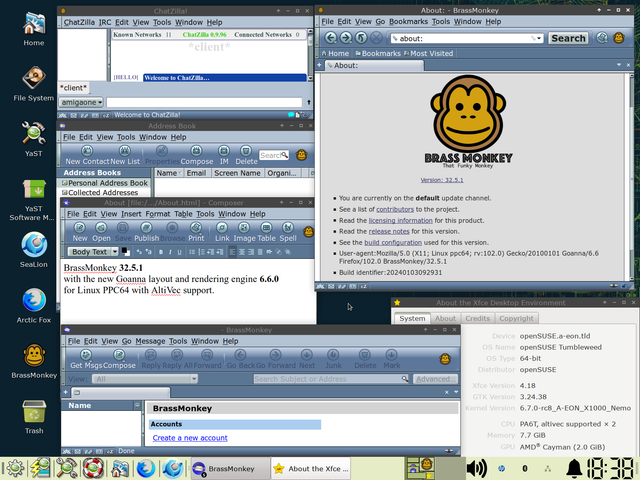Screen dimensions: 640x480
Task: Open Message menu in mail window
Action: tap(150, 341)
